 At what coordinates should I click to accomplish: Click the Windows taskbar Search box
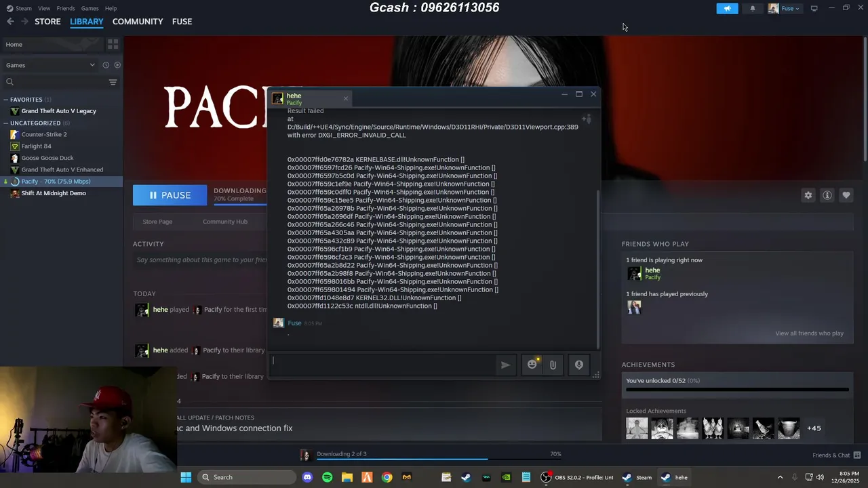[248, 477]
